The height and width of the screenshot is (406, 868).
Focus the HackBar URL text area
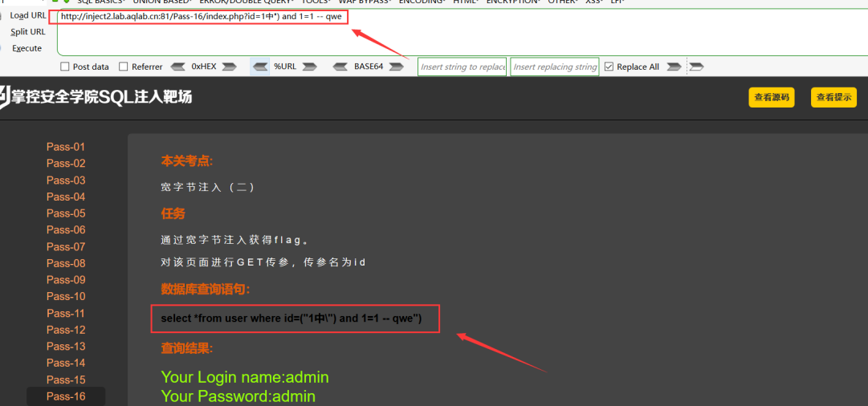tap(463, 32)
